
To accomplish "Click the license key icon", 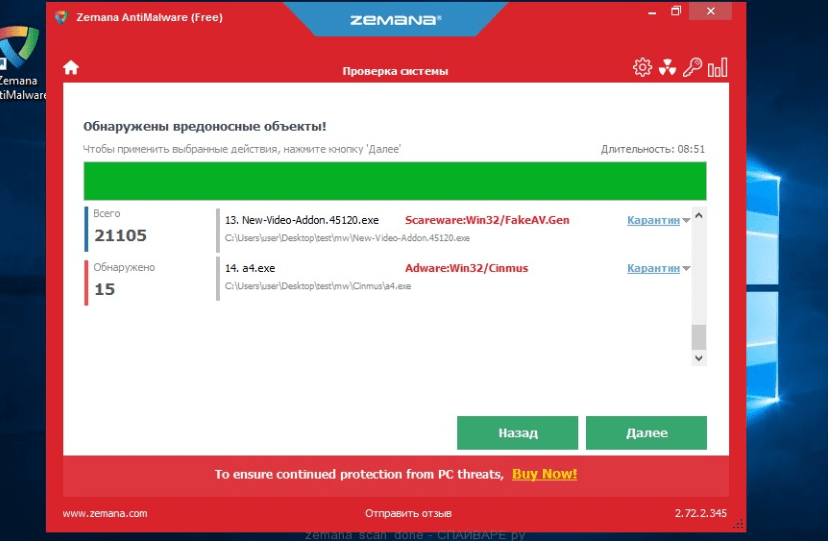I will pyautogui.click(x=693, y=68).
